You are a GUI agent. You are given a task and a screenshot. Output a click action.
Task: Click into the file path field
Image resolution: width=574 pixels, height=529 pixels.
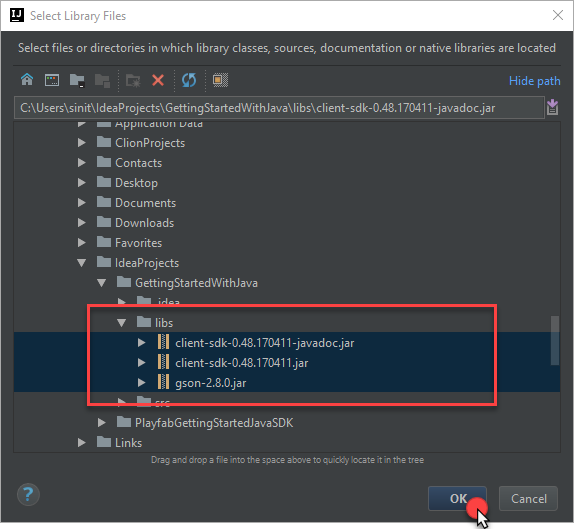279,108
